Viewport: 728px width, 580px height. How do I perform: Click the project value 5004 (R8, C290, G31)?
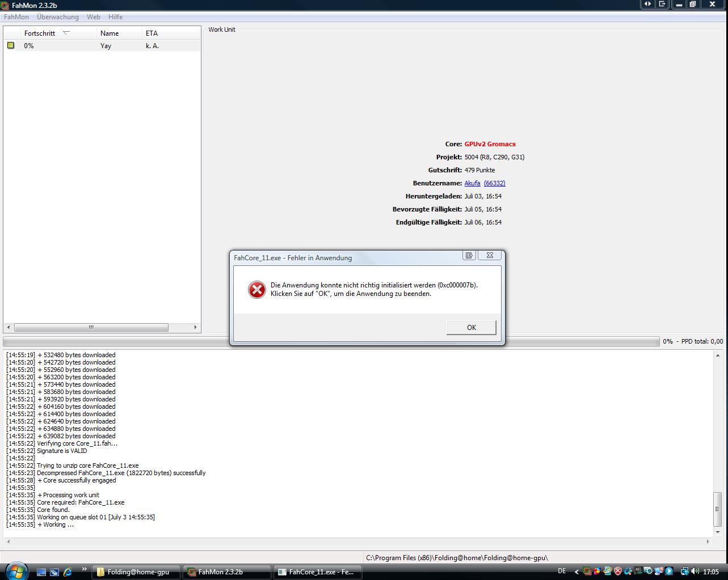[494, 157]
